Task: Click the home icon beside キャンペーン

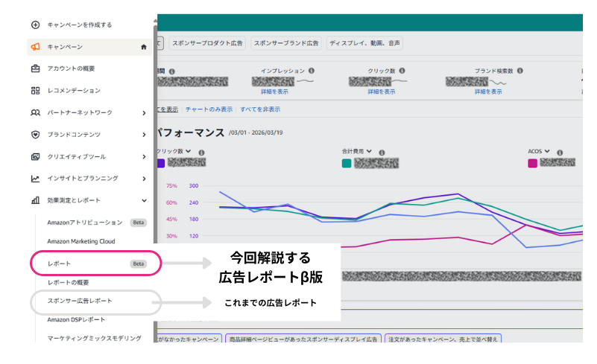Action: click(x=143, y=47)
